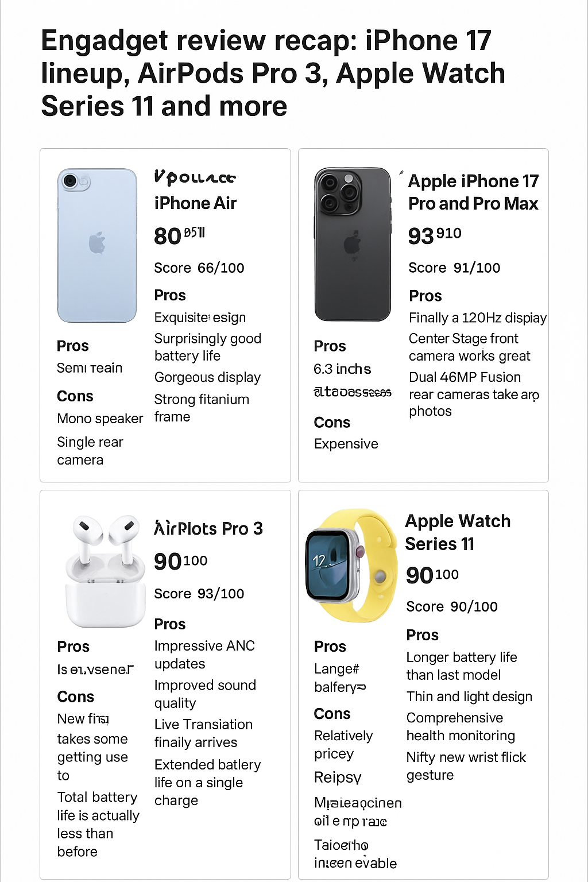This screenshot has height=882, width=588.
Task: Click the iPhone Air product title
Action: click(195, 203)
